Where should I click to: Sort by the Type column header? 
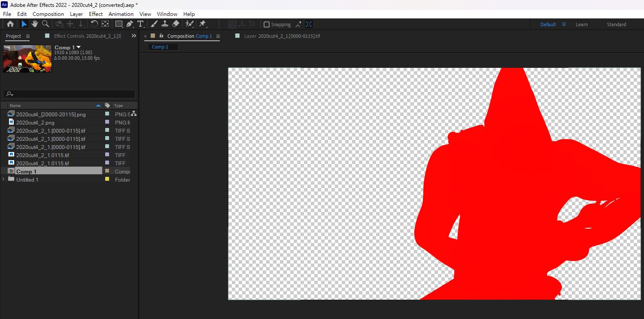click(x=119, y=105)
